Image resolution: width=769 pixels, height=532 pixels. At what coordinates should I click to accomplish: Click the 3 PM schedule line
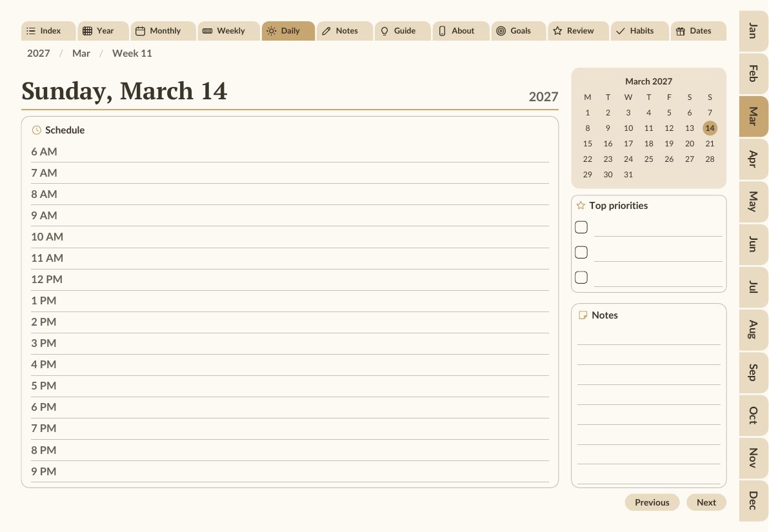[290, 343]
